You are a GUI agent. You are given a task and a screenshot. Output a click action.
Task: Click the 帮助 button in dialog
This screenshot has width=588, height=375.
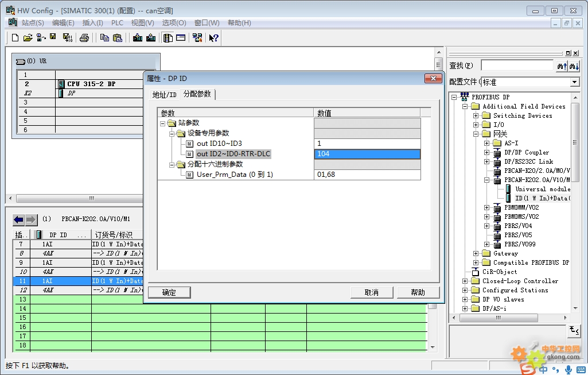coord(418,292)
